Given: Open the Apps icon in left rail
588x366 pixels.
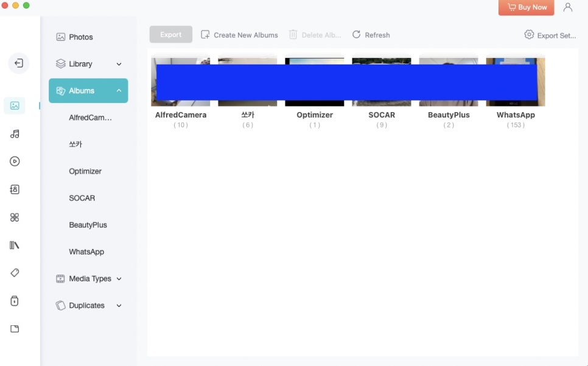Looking at the screenshot, I should click(15, 217).
